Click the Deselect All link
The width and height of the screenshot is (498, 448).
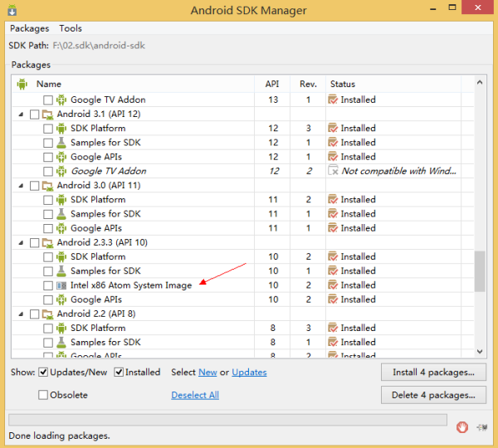195,395
